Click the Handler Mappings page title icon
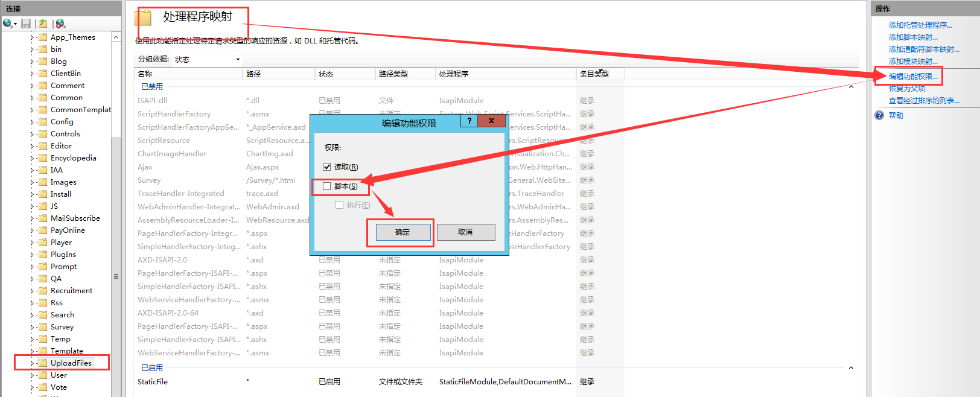 143,19
